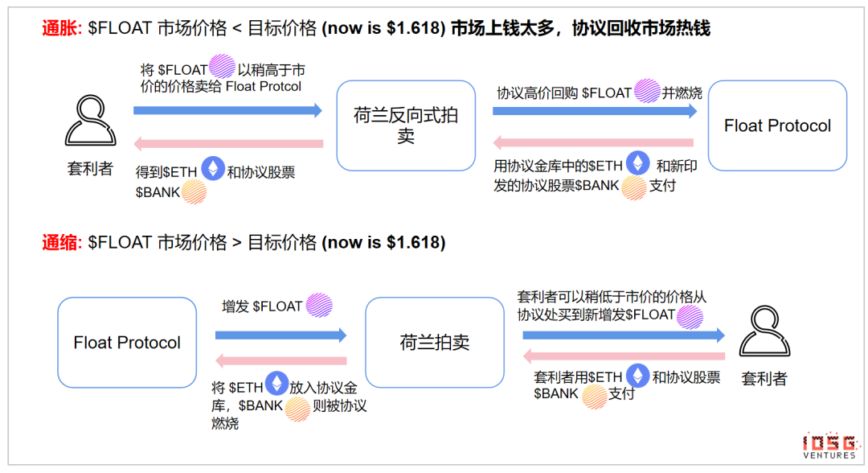The width and height of the screenshot is (868, 473).
Task: Click the text '用协议金库中的$ETH'
Action: click(558, 166)
